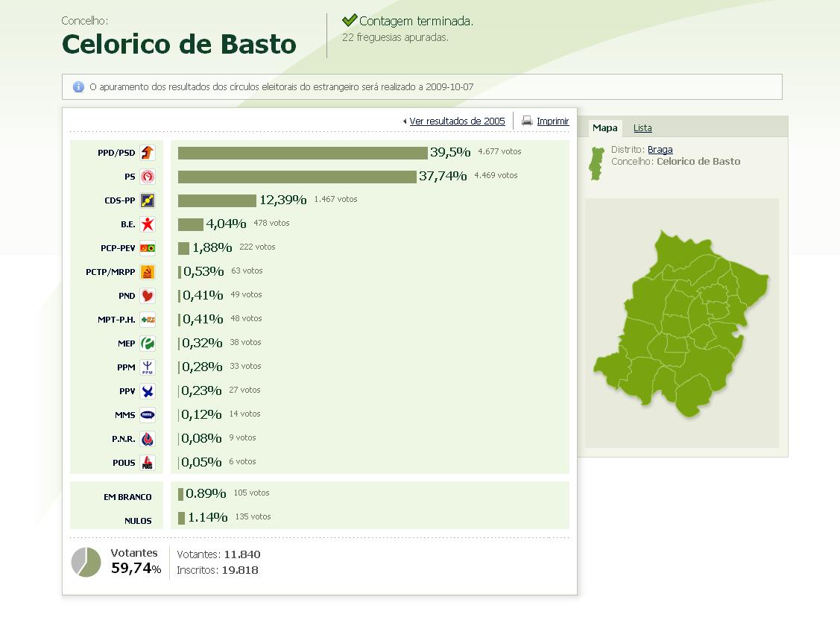Click the PPV party logo icon

tap(148, 390)
